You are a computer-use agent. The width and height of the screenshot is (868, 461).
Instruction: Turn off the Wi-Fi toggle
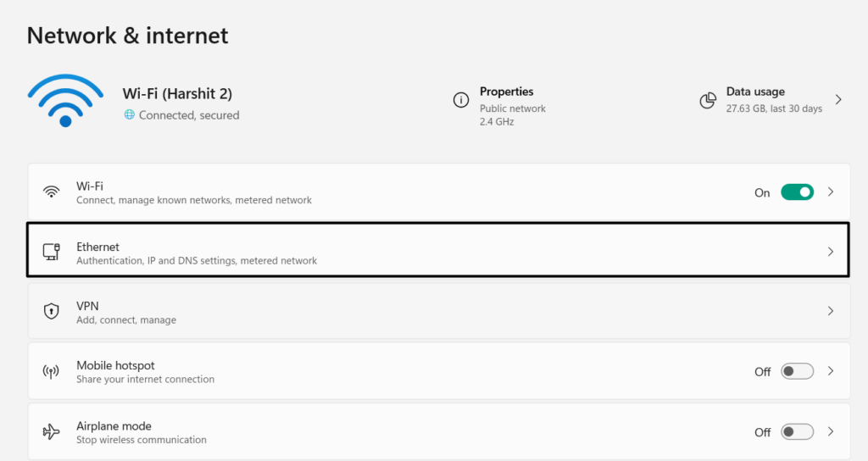coord(797,192)
